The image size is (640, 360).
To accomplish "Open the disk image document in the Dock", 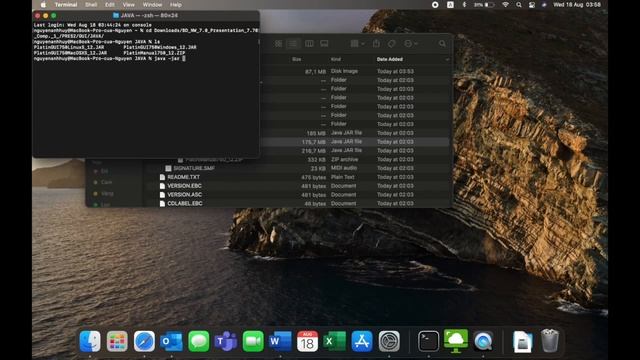I will click(x=522, y=341).
